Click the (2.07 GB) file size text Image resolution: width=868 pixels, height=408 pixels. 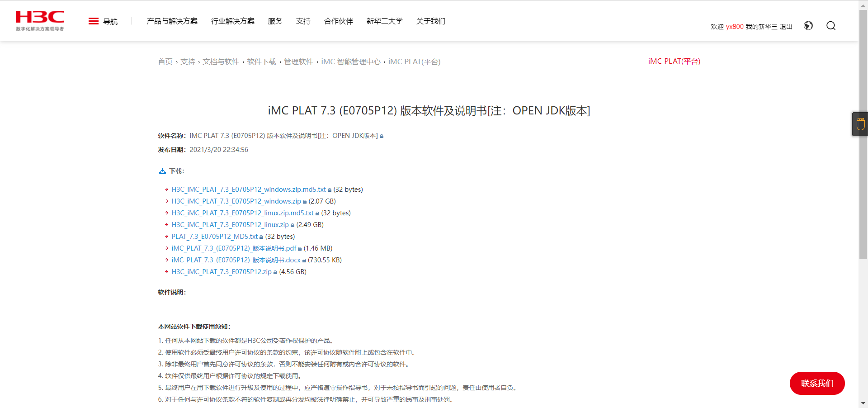pos(322,201)
